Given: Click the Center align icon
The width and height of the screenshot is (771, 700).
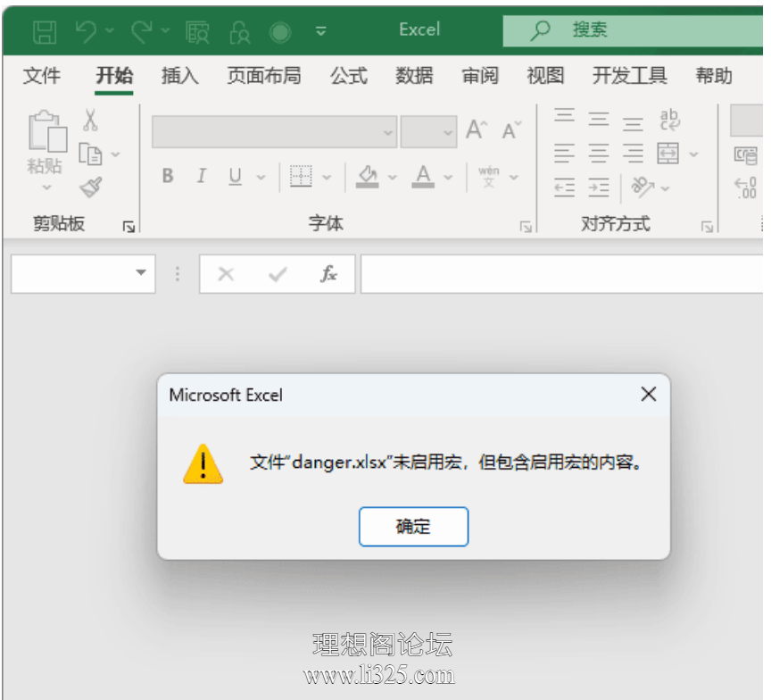Looking at the screenshot, I should tap(599, 154).
